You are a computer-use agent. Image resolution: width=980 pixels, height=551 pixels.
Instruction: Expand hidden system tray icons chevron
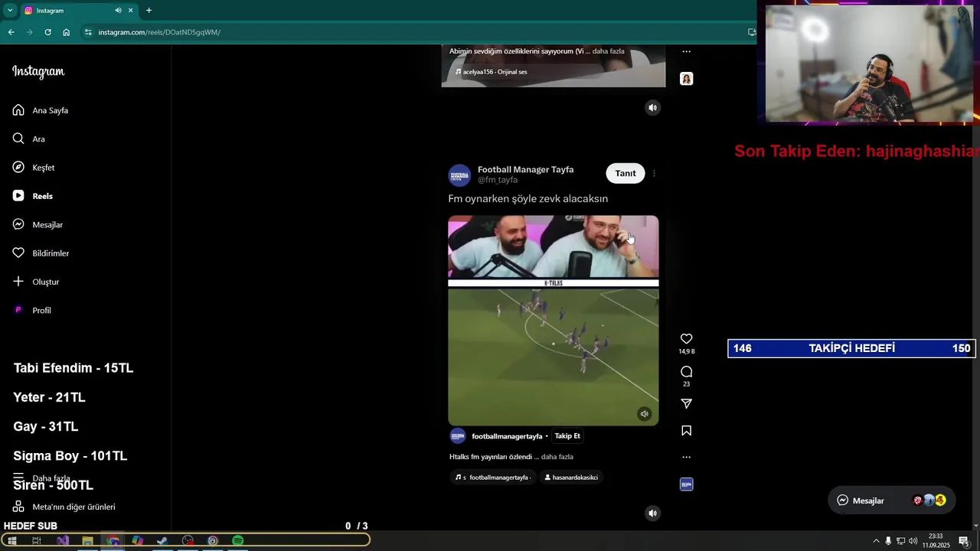(x=876, y=541)
